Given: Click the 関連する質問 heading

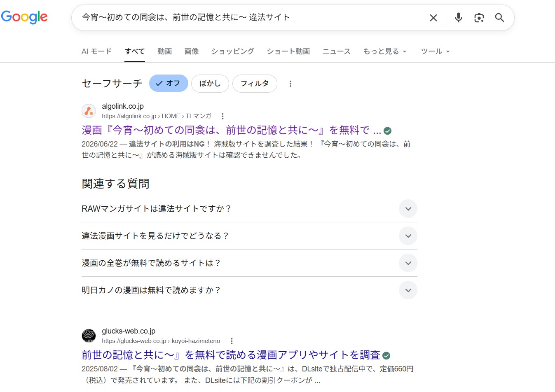Looking at the screenshot, I should click(x=115, y=184).
